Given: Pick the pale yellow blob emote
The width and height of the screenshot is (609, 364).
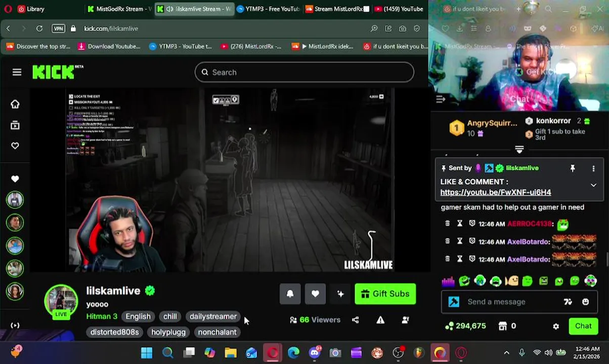Looking at the screenshot, I should coord(511,281).
